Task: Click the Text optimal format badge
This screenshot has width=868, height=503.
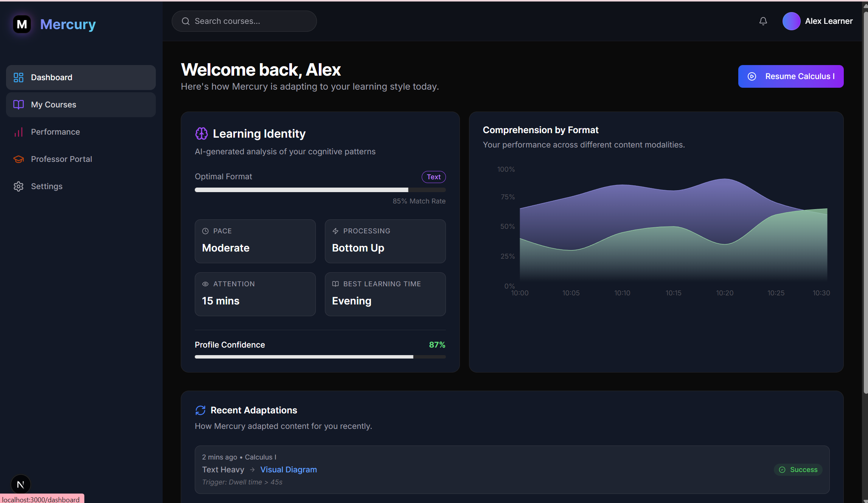Action: [433, 177]
